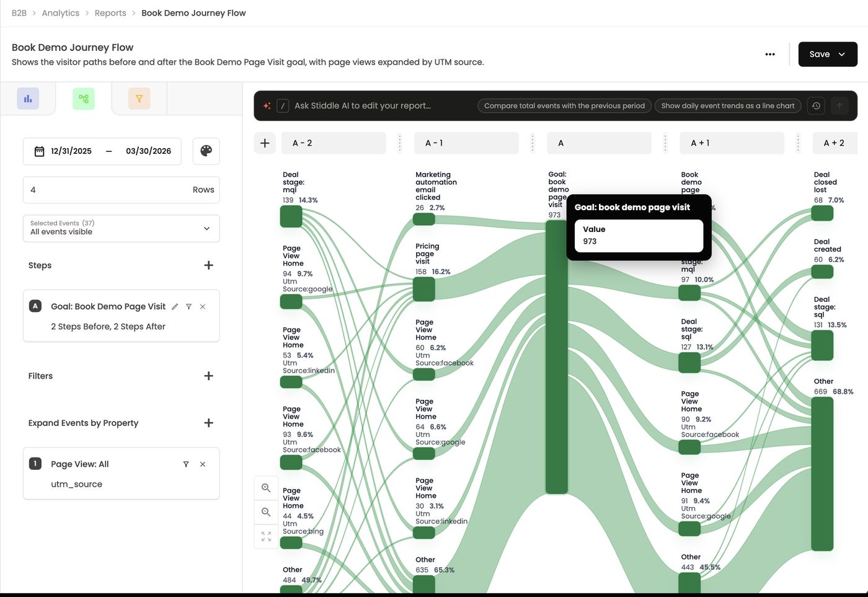Select the A - 2 column header
Screen dimensions: 868x597
(x=334, y=143)
